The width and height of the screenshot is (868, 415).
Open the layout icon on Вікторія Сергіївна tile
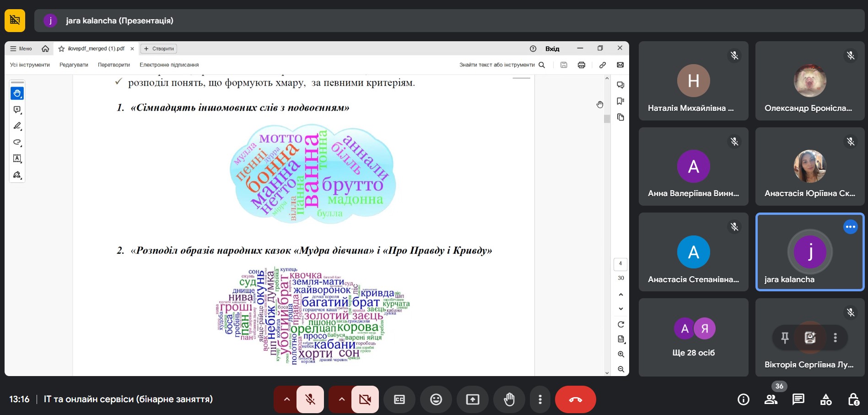coord(810,338)
